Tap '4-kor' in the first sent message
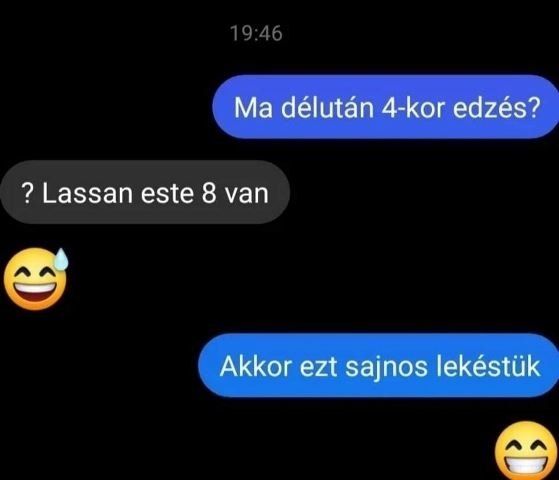Screen dimensions: 559x480 point(413,108)
